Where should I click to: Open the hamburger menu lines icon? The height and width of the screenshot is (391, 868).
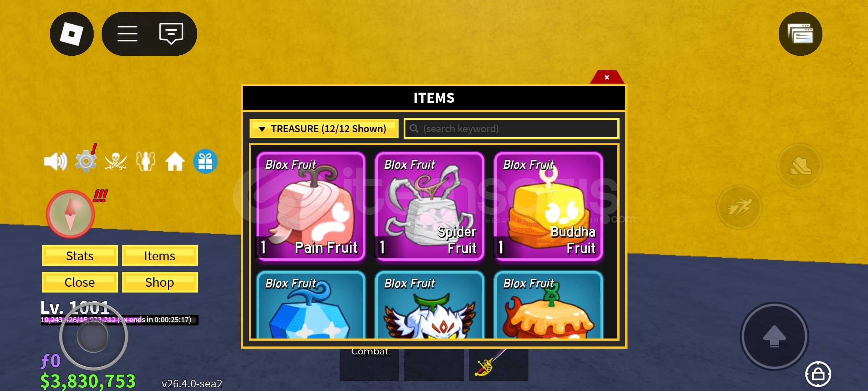(x=127, y=34)
